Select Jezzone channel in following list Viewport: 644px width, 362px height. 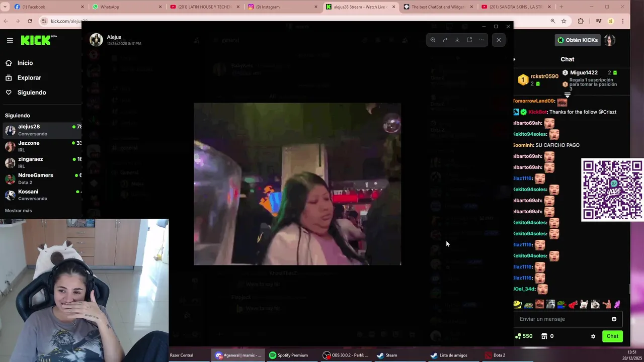(42, 146)
